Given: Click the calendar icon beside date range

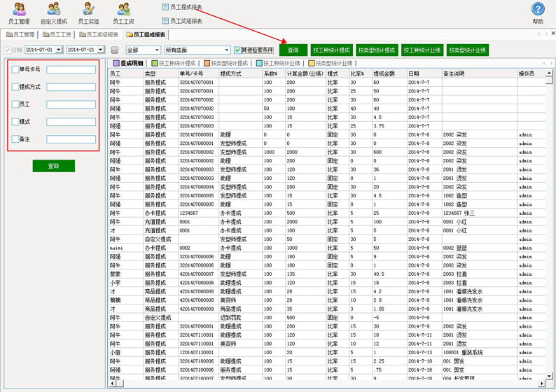Looking at the screenshot, I should click(114, 50).
